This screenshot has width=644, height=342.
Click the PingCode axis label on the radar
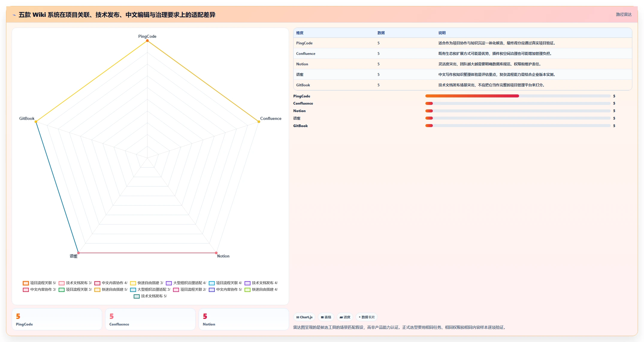pos(147,36)
